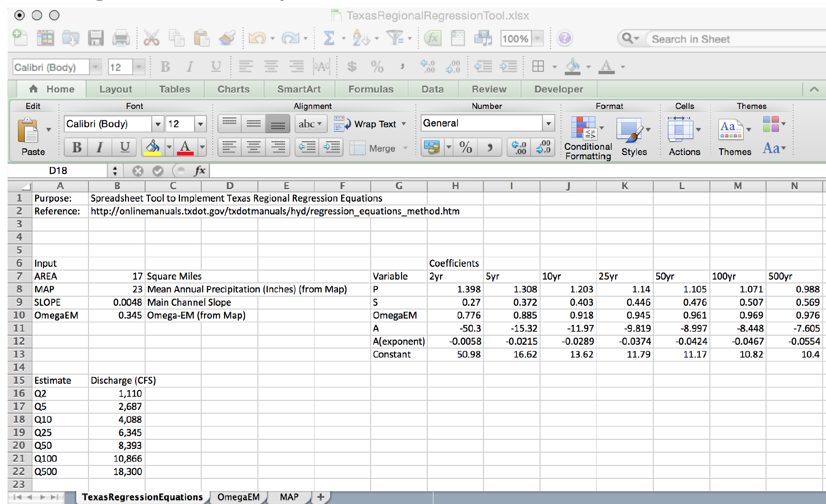Open the MAP sheet tab
826x504 pixels.
click(289, 497)
